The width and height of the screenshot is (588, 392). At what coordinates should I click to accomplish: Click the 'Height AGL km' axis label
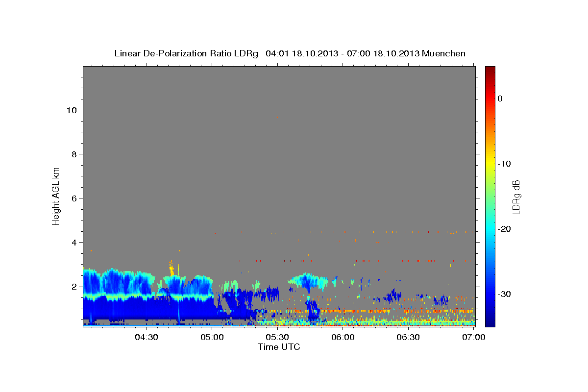pos(56,196)
